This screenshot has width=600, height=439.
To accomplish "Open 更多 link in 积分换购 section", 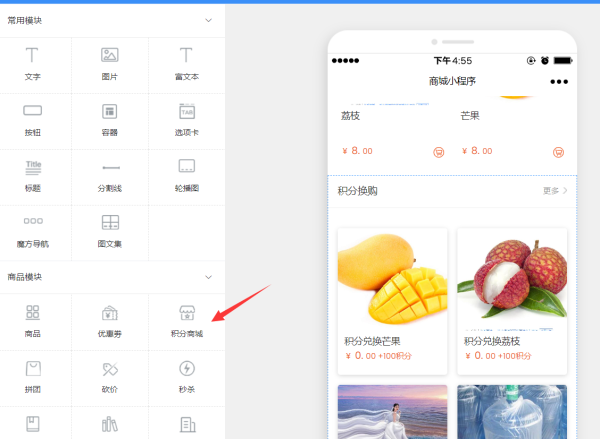I will coord(555,191).
